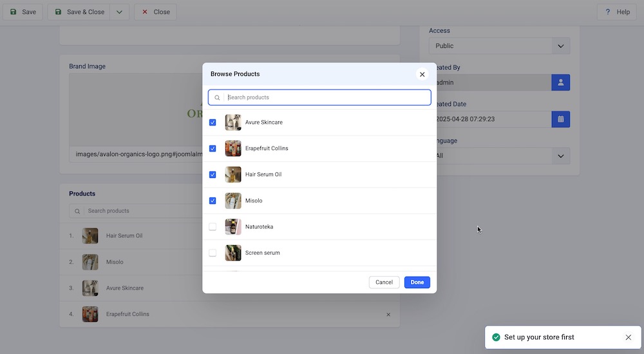Viewport: 644px width, 354px height.
Task: Click the Avure Skincare thumbnail in dialog
Action: point(233,123)
